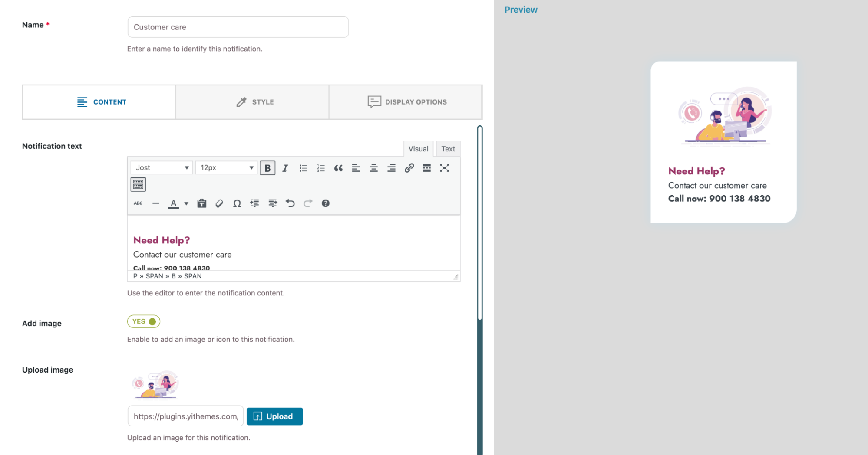Switch editor to Visual mode
Screen dimensions: 868x455
click(418, 149)
